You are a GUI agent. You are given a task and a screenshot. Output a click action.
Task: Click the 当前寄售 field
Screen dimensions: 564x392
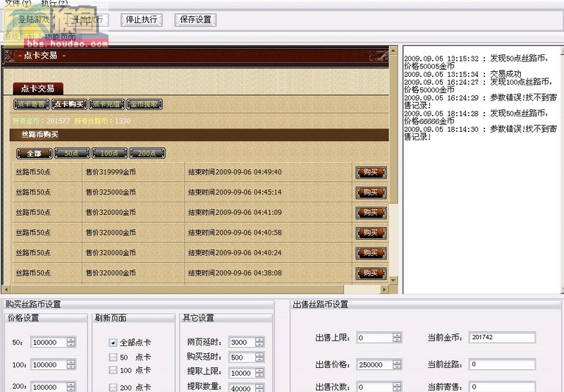coord(502,386)
